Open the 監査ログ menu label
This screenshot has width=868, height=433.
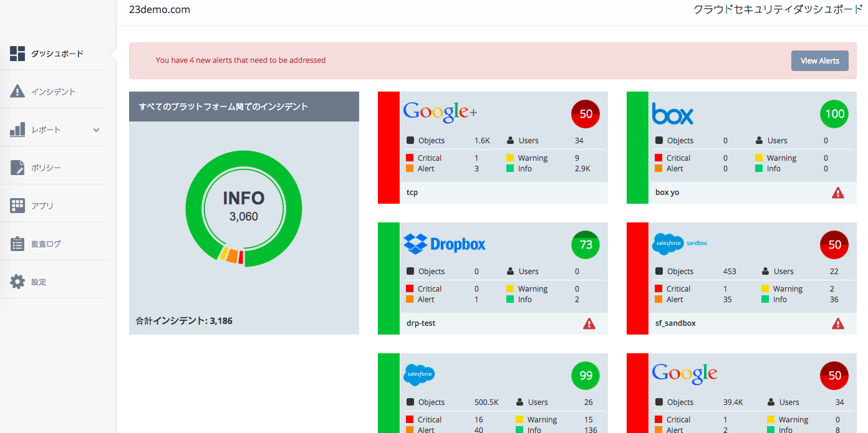[46, 244]
